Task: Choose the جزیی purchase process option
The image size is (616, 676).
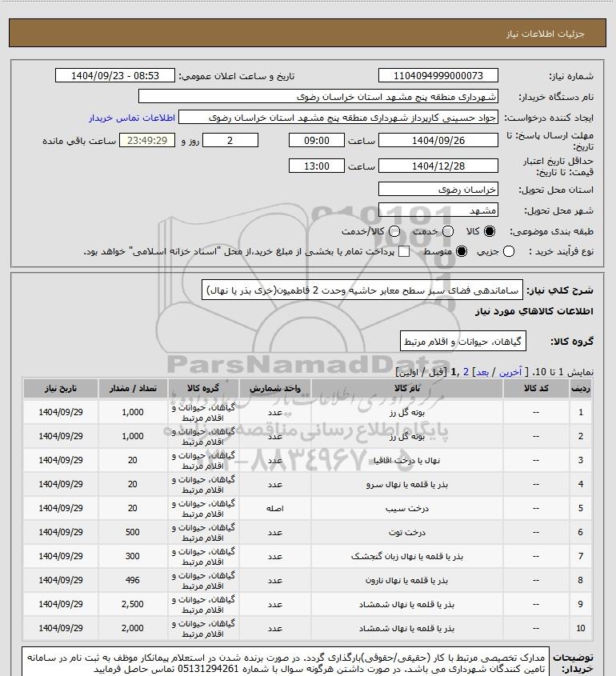Action: pos(509,251)
